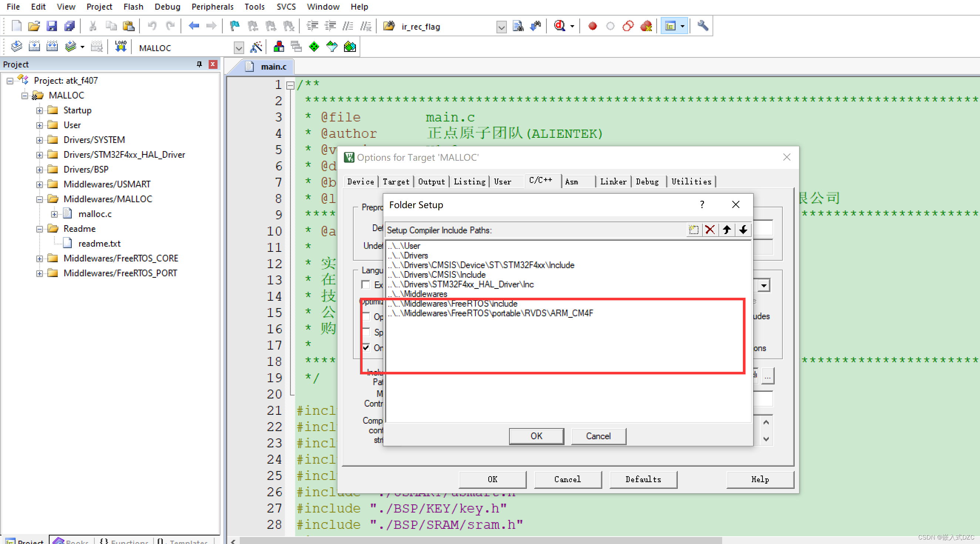Select the ..\..\User include path entry
The image size is (980, 544).
(x=404, y=246)
